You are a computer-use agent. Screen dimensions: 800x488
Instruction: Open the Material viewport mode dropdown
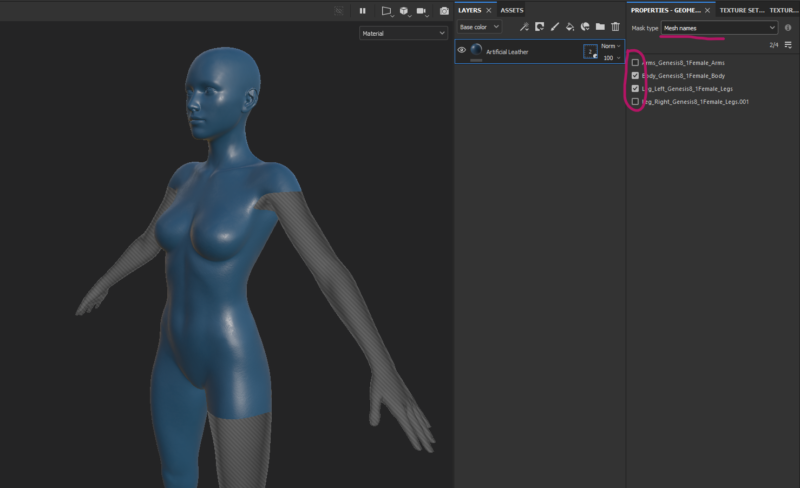pyautogui.click(x=403, y=33)
